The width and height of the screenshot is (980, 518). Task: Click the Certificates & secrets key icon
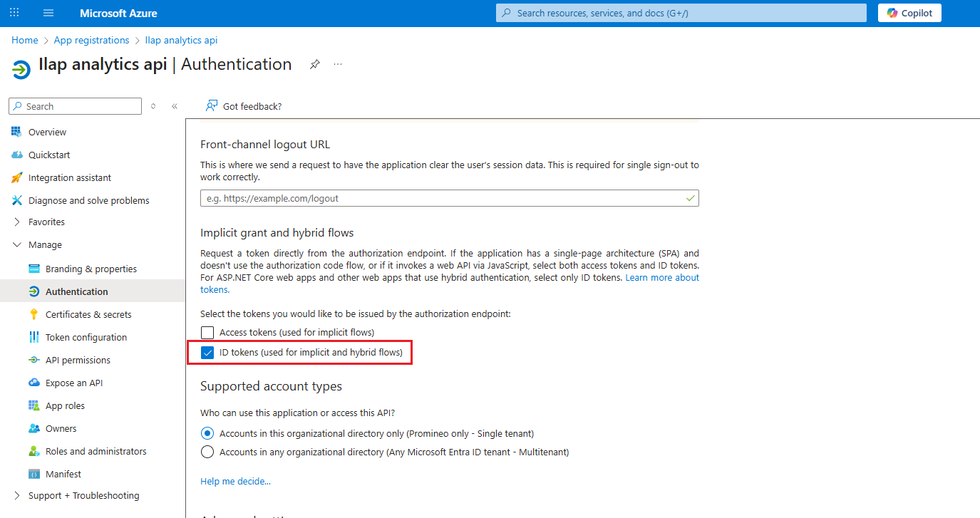33,314
